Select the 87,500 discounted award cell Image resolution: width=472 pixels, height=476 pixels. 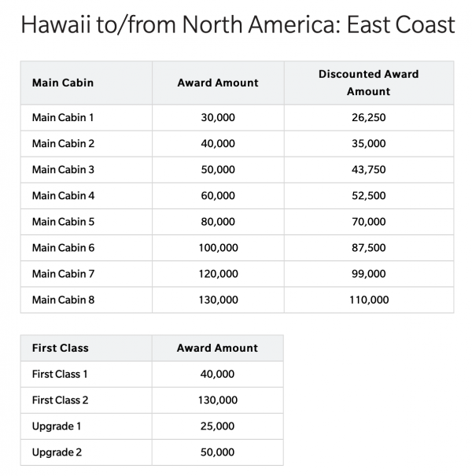368,248
